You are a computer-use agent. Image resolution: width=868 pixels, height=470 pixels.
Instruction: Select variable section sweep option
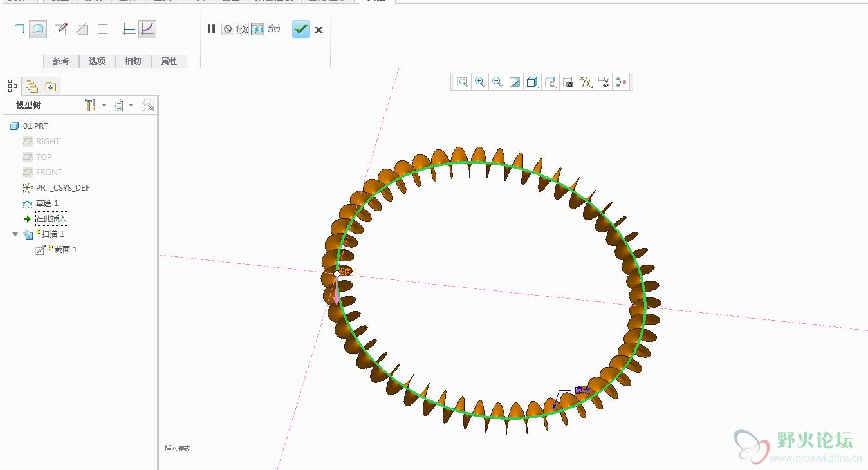pyautogui.click(x=147, y=29)
